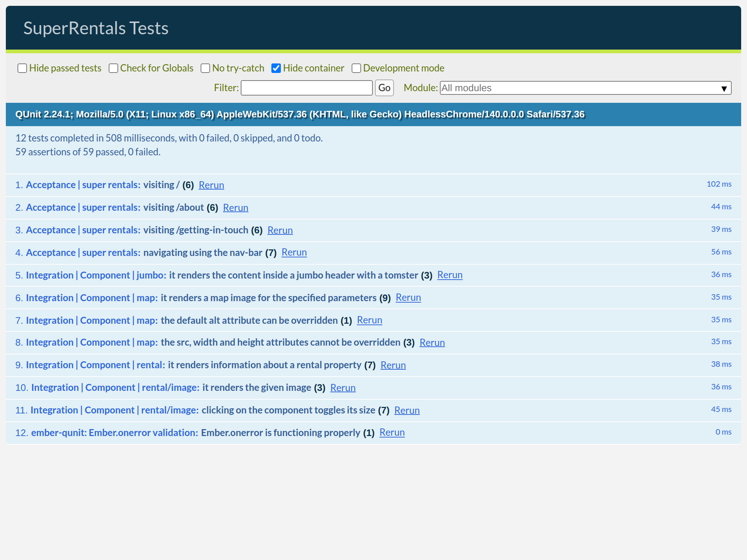Rerun the default alt attribute test
This screenshot has width=747, height=560.
[x=369, y=320]
